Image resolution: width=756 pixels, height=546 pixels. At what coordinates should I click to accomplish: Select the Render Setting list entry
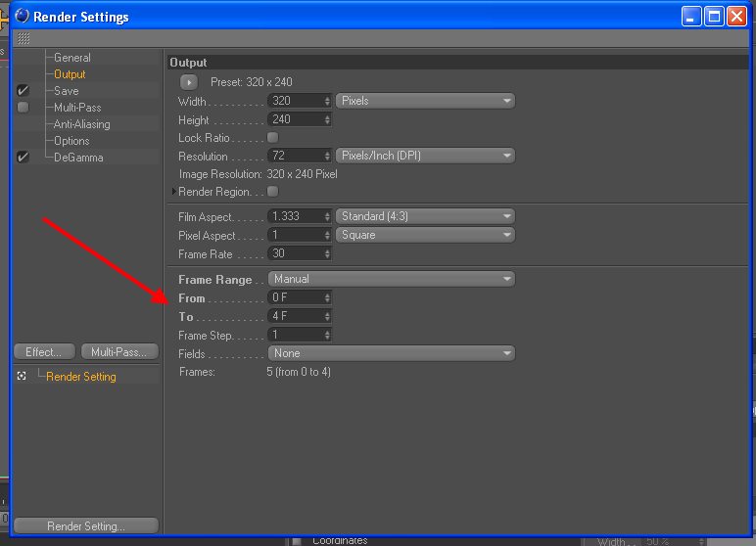(x=81, y=377)
